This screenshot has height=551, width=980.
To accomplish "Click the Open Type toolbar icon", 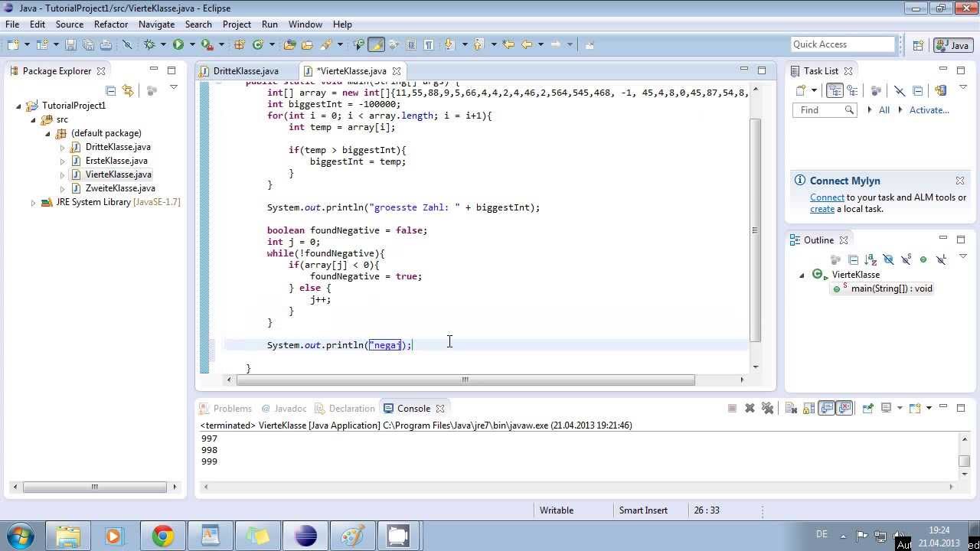I will click(289, 44).
